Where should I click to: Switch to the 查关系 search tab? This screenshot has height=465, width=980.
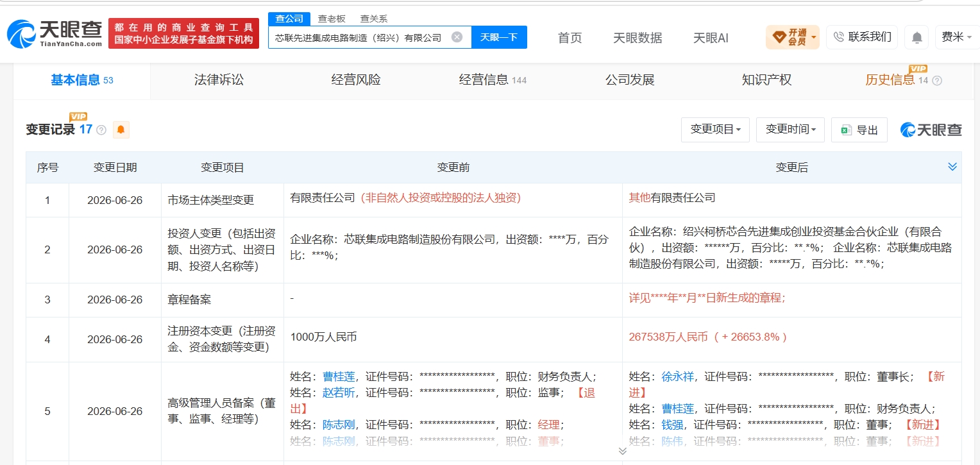pos(373,19)
